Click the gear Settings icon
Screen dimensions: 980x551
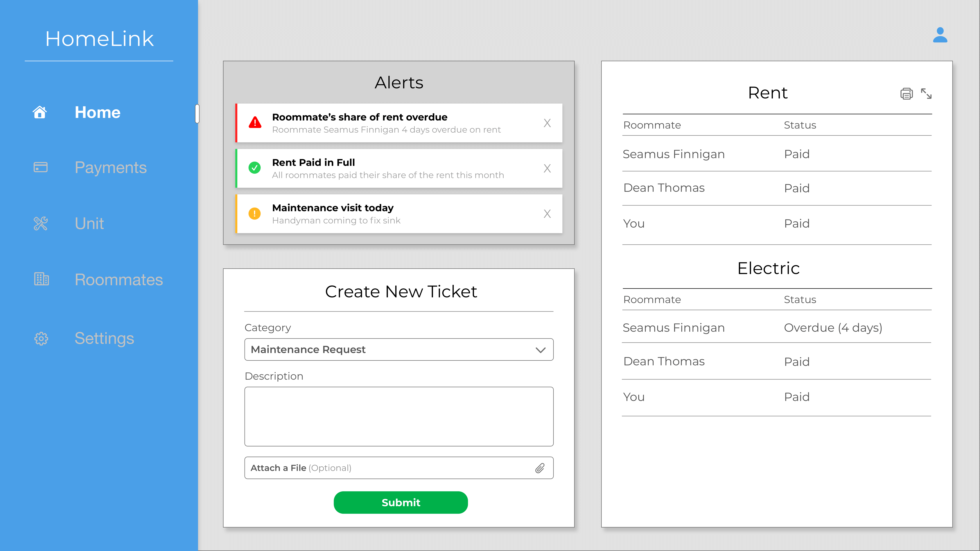[x=41, y=338]
